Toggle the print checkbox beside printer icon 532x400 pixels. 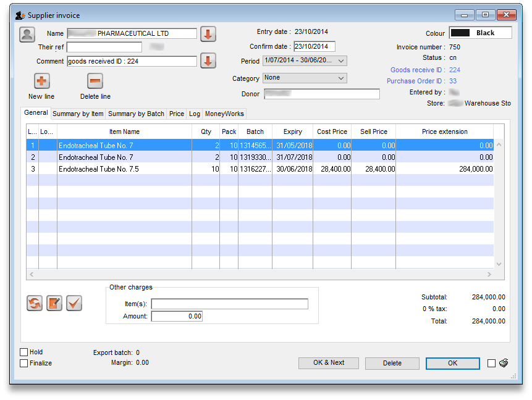(491, 364)
